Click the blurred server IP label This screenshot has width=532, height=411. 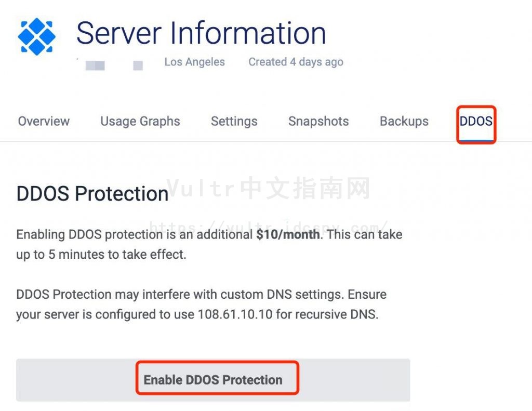(x=95, y=65)
